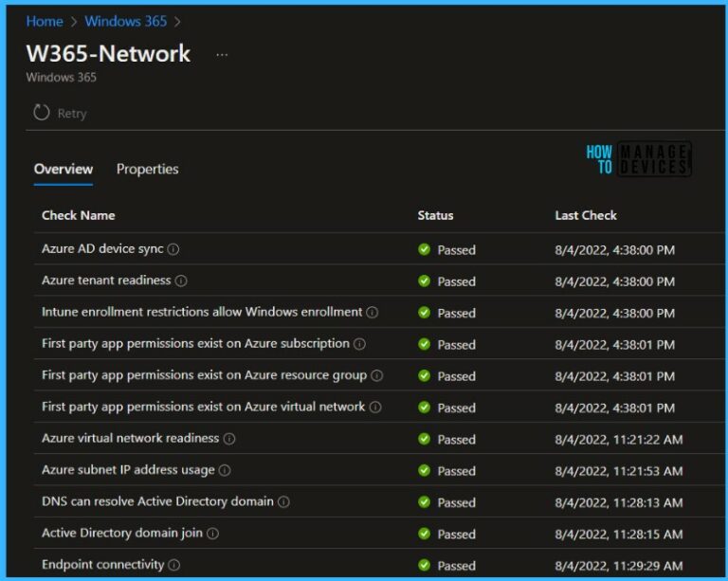This screenshot has width=728, height=581.
Task: Go to Windows 365 breadcrumb link
Action: coord(126,21)
